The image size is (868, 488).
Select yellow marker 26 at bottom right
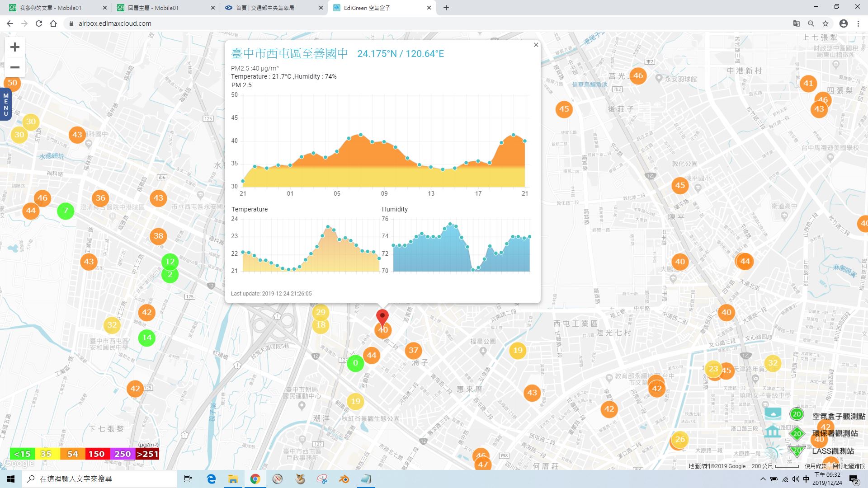point(680,439)
